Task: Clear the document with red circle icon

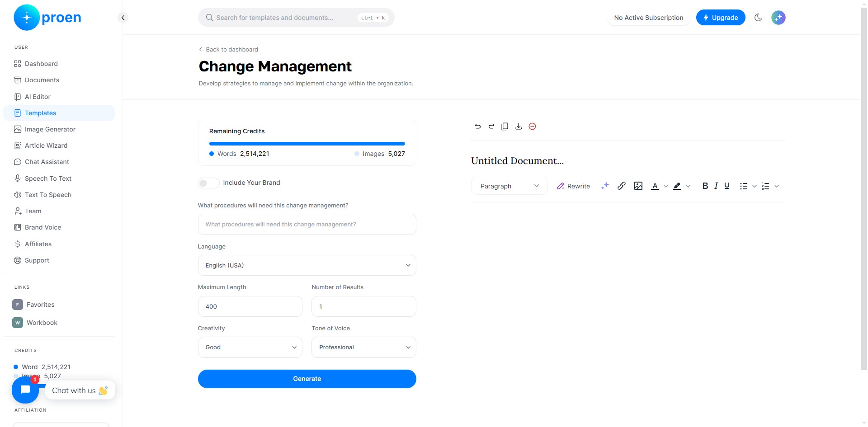Action: (532, 127)
